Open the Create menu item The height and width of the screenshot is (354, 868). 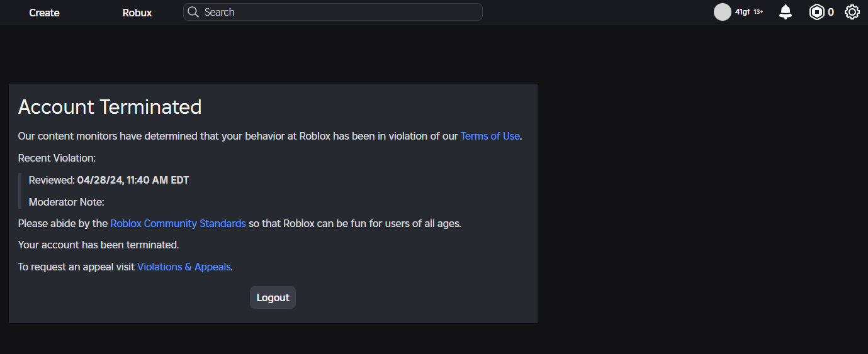tap(44, 13)
